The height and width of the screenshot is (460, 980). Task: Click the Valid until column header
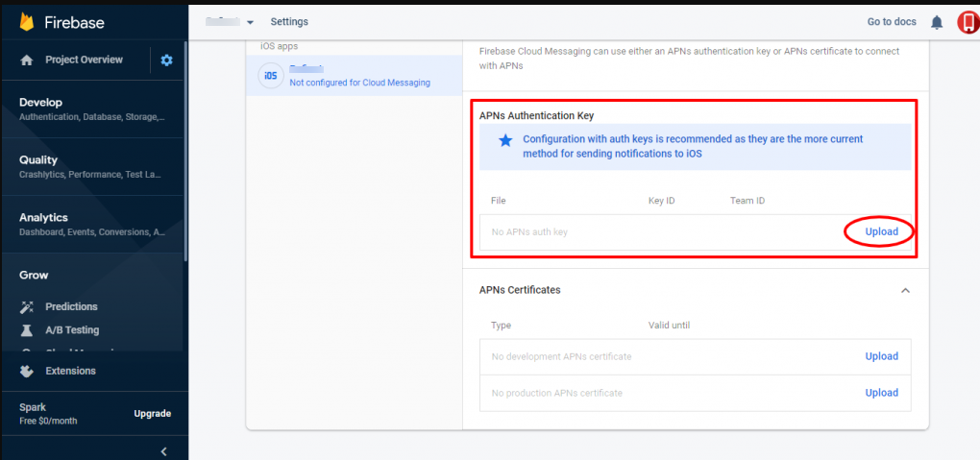(669, 325)
